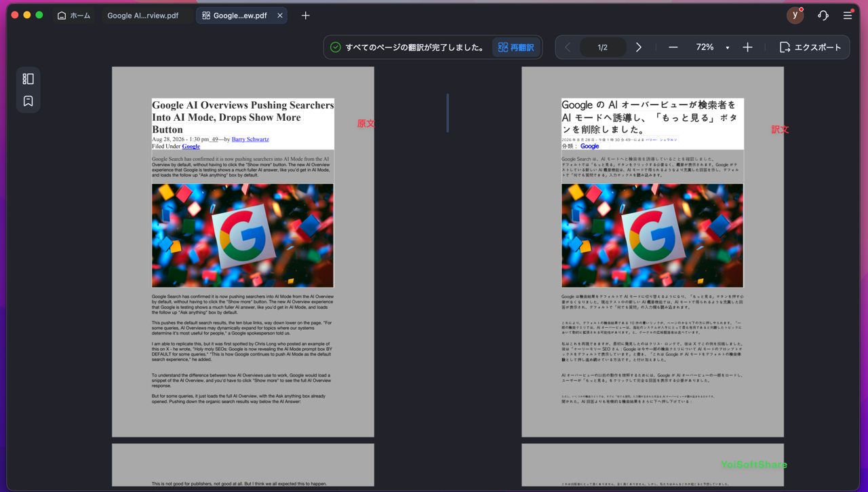Click the Google link after 分類 in translation
Screen dimensions: 868x492
[589, 146]
